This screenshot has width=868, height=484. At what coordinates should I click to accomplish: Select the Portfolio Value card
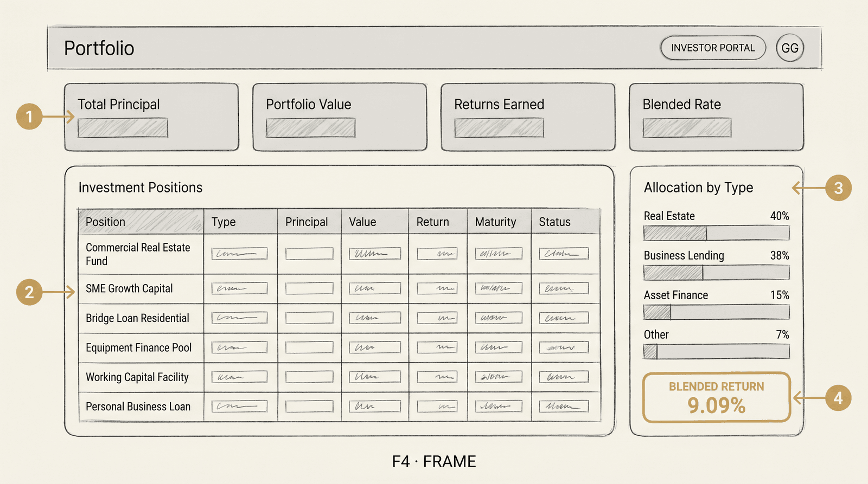[340, 117]
